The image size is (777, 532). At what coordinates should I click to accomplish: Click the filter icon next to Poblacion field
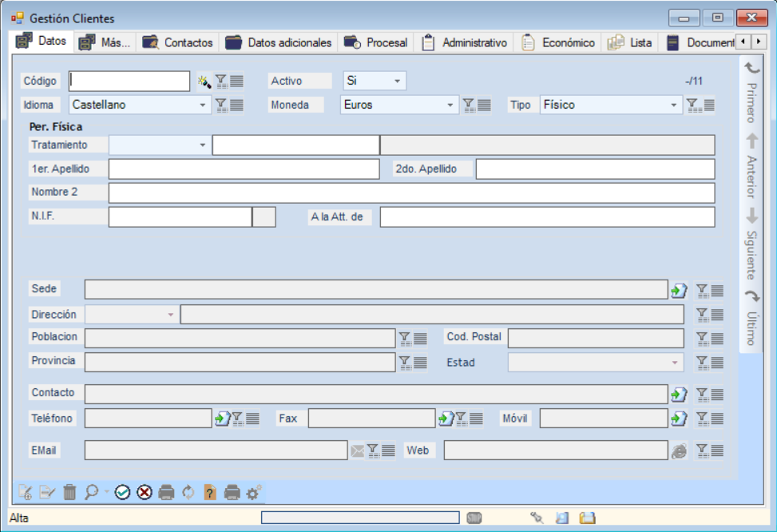pyautogui.click(x=405, y=339)
